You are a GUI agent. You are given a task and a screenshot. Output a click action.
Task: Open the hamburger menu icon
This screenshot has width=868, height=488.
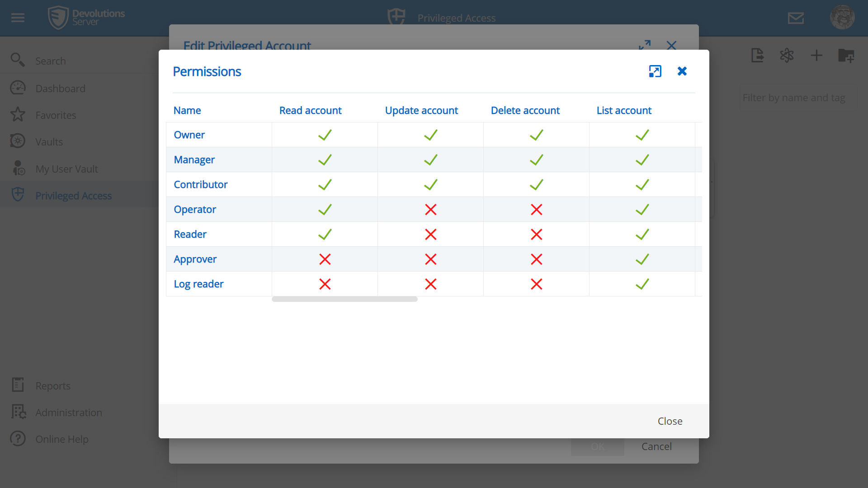coord(18,18)
